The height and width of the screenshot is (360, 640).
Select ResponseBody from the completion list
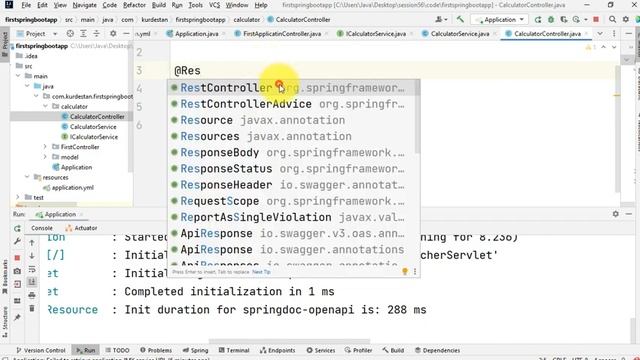292,153
